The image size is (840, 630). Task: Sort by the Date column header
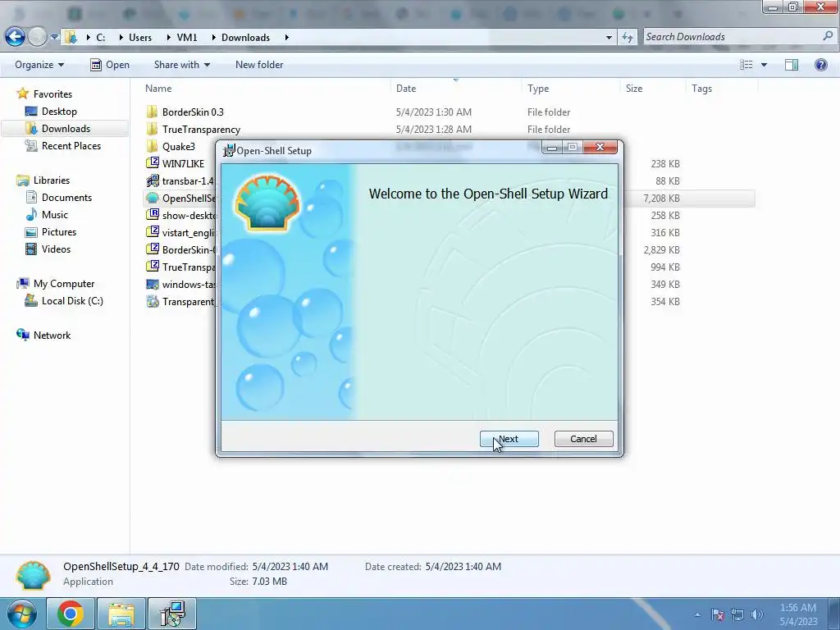click(406, 89)
